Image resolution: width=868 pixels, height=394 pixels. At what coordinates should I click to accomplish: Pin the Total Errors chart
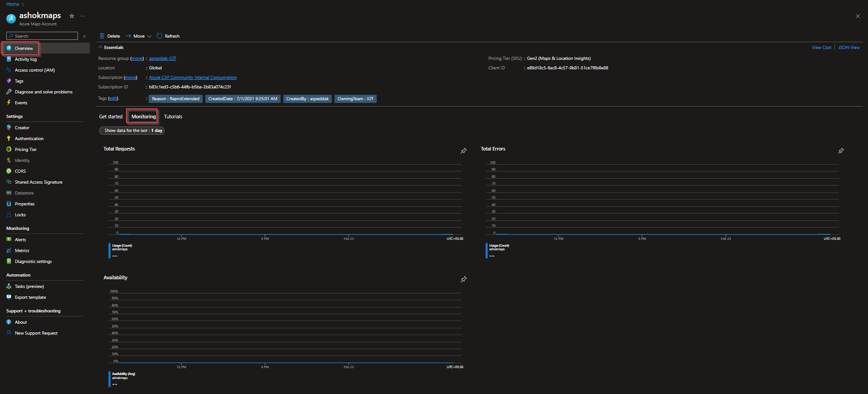pyautogui.click(x=841, y=151)
